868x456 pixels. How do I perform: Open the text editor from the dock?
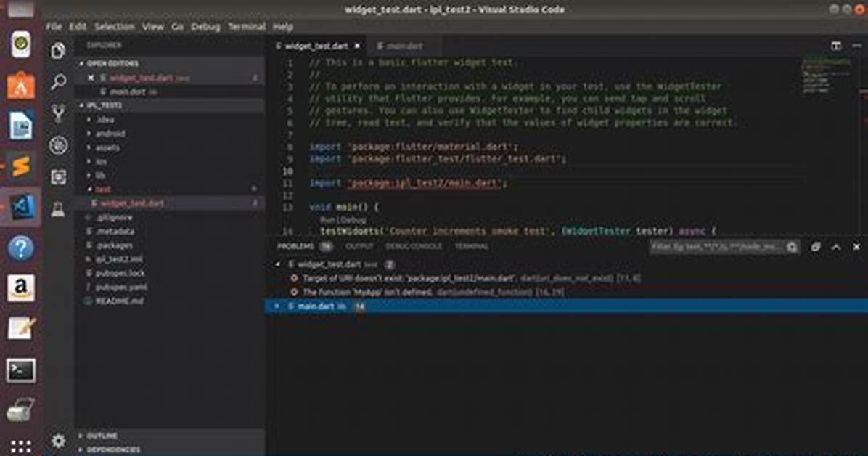pos(20,328)
